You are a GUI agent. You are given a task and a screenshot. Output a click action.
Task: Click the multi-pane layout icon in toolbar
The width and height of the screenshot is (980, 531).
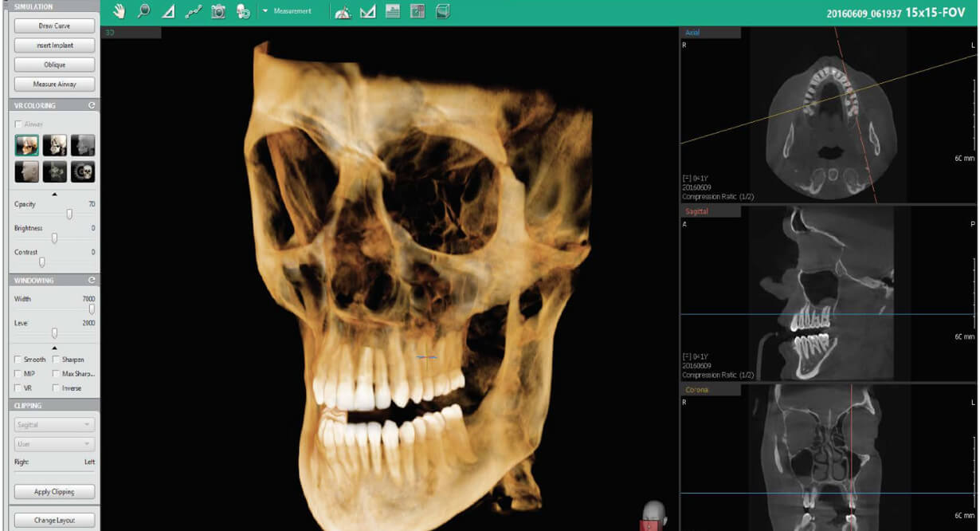[x=417, y=11]
